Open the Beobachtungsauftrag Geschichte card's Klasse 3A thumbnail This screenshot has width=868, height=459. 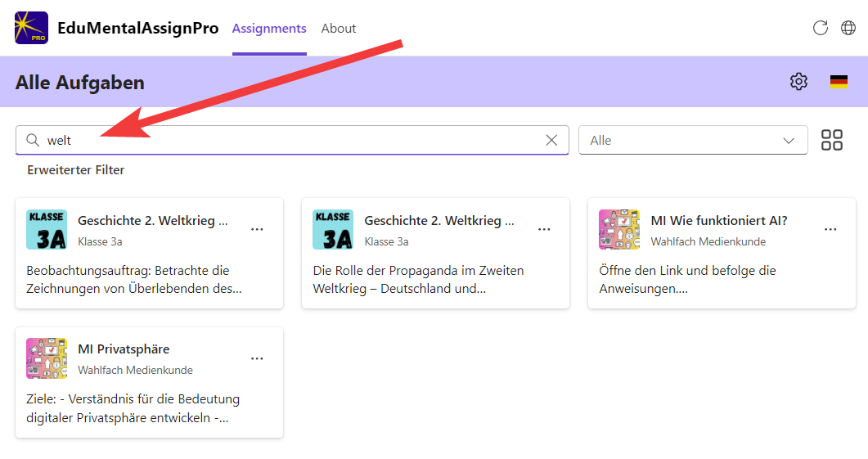click(x=47, y=229)
